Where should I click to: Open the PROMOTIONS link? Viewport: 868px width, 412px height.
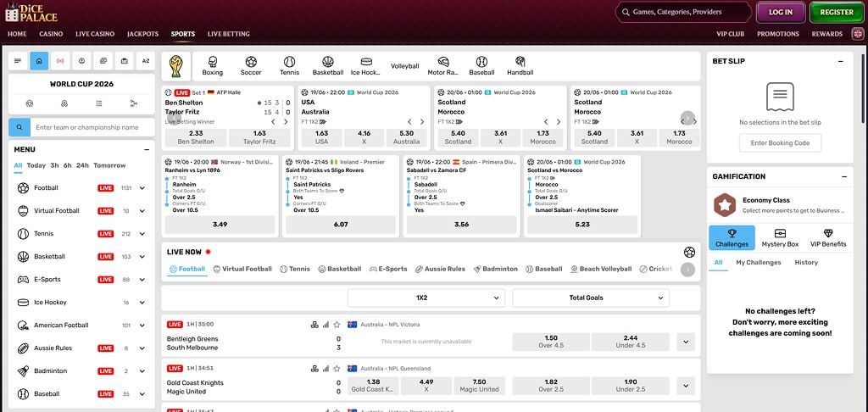pyautogui.click(x=778, y=34)
